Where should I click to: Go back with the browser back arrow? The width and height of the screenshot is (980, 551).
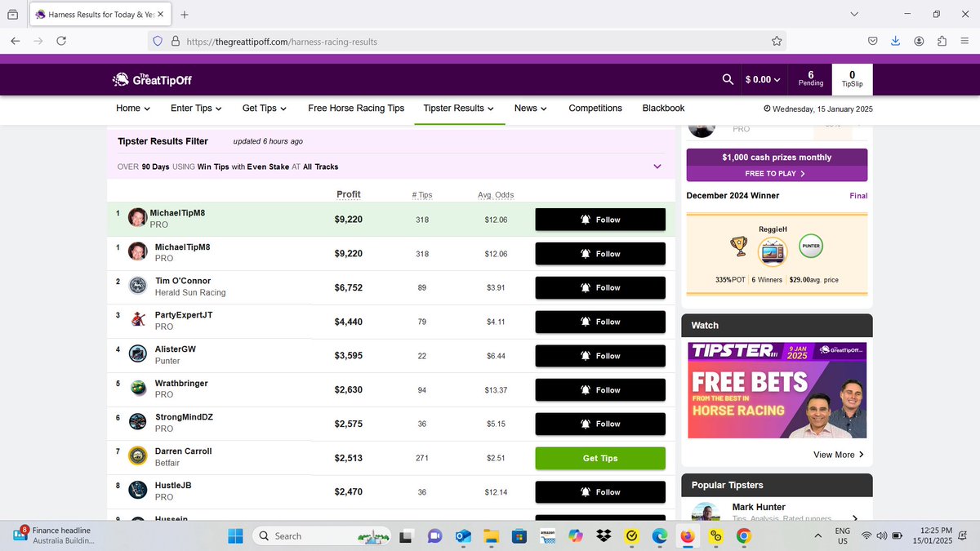(16, 41)
